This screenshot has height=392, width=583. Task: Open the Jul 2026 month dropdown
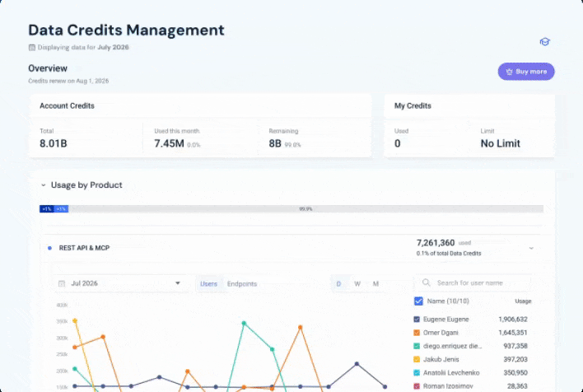[x=120, y=283]
